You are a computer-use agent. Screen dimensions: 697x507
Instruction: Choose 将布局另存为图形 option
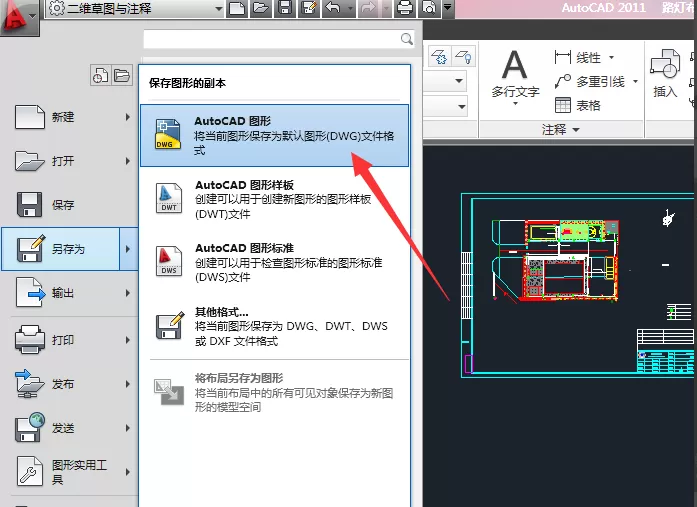coord(274,392)
